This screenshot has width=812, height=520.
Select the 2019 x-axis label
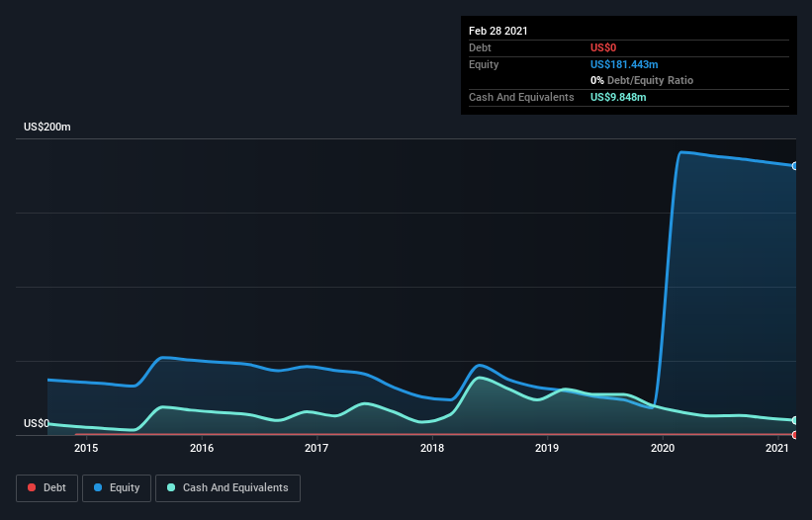click(x=547, y=448)
